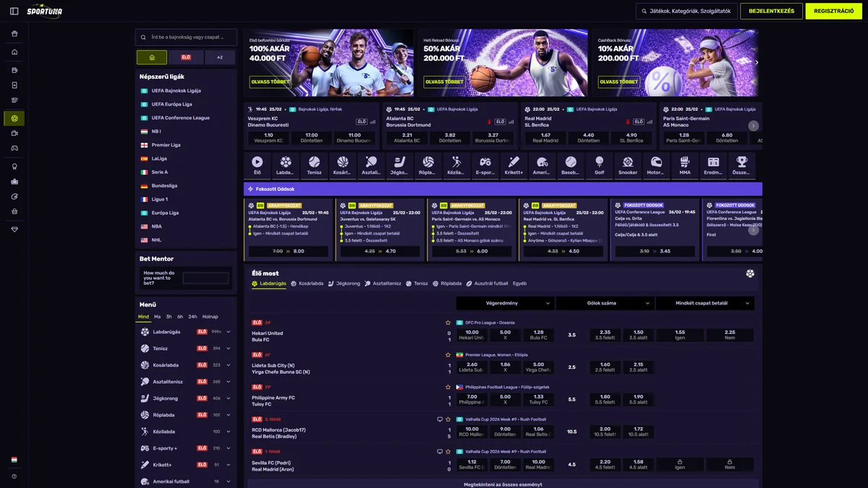Focus the Játékok, Kategóriák, Szolgáltatók search box
Screen dimensions: 868x488
[686, 11]
